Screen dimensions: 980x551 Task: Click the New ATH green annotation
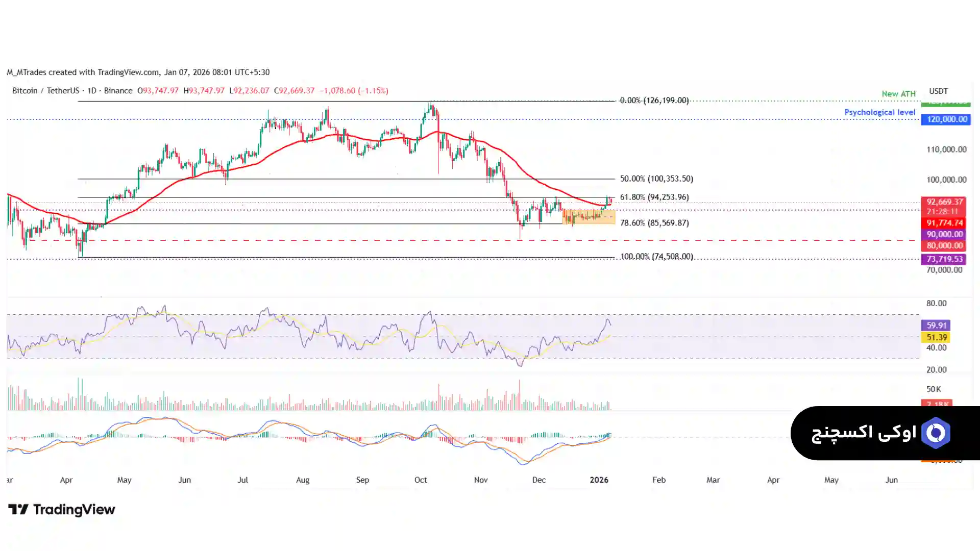point(898,94)
